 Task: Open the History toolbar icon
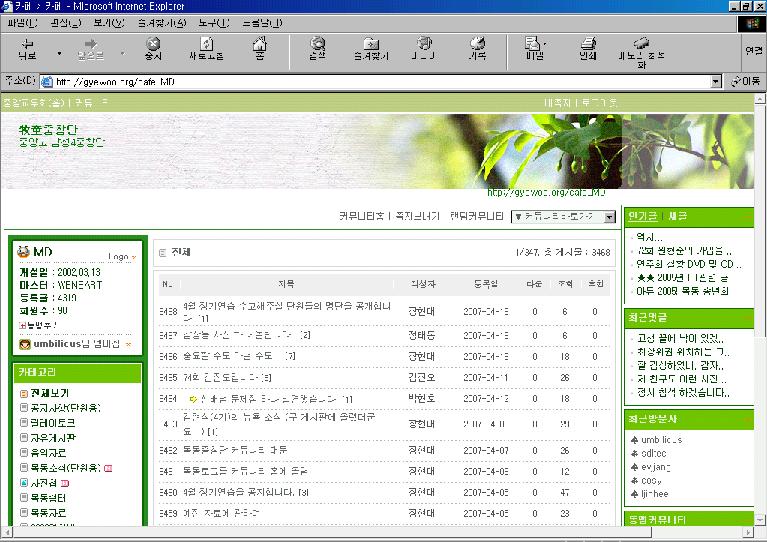(x=478, y=49)
